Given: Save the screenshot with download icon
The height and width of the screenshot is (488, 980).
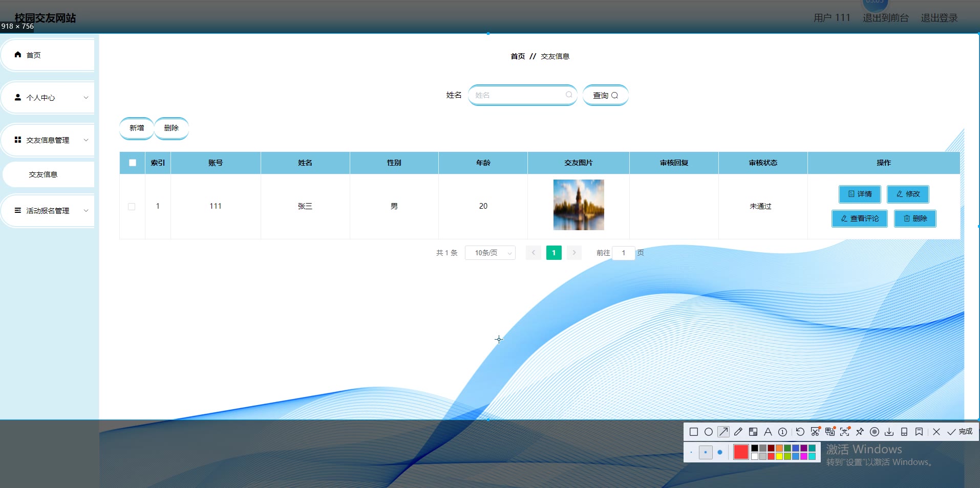Looking at the screenshot, I should [x=889, y=432].
